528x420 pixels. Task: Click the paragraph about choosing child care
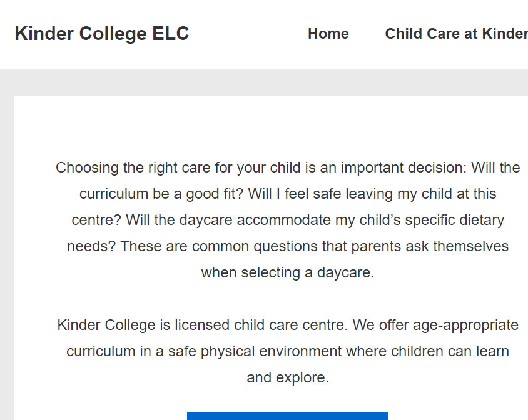tap(288, 220)
